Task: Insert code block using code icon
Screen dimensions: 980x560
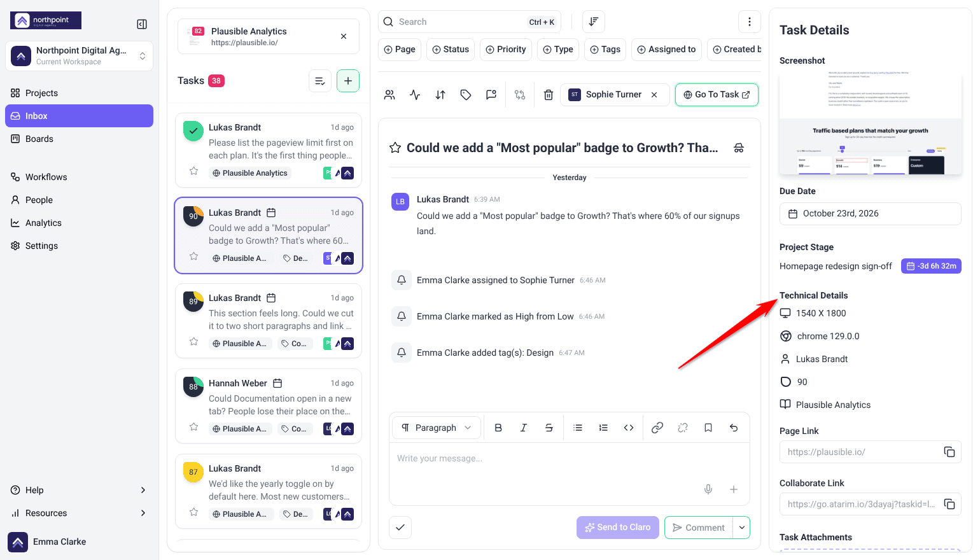Action: tap(629, 428)
